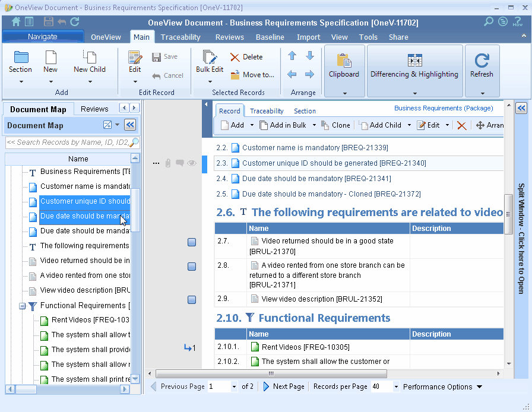Click the comment bubble icon for row 2.3

(180, 163)
